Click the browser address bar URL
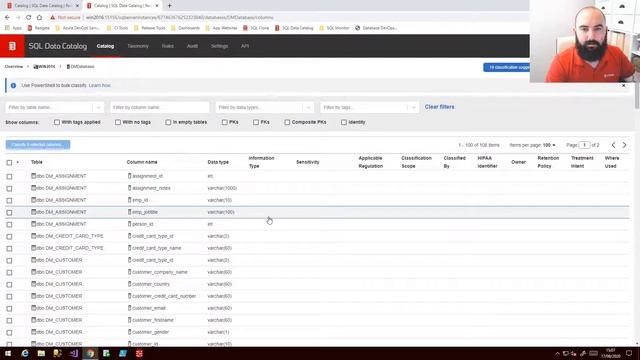640x360 pixels. [x=180, y=18]
